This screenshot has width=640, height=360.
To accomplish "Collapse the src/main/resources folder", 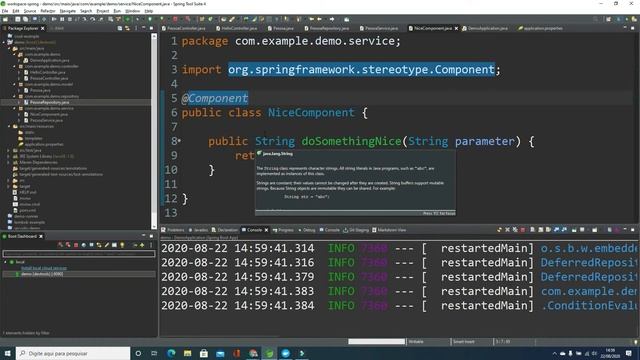I will click(x=9, y=126).
